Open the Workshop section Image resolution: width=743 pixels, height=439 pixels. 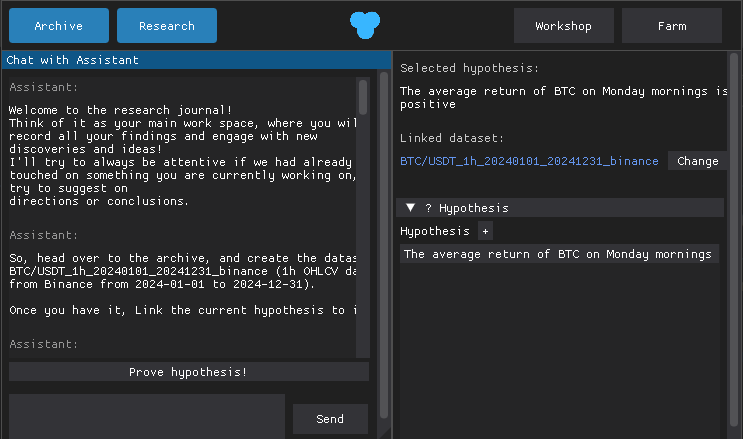563,26
